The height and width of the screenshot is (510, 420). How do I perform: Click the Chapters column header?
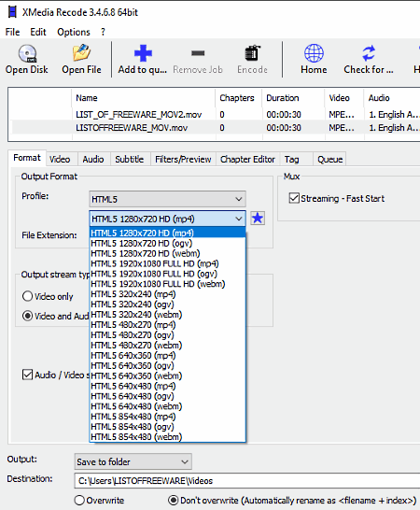(238, 98)
